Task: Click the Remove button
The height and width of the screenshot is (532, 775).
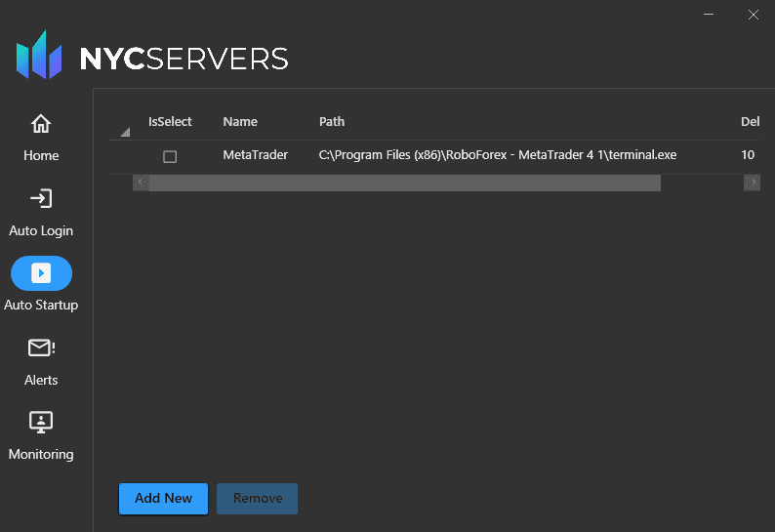Action: point(257,498)
